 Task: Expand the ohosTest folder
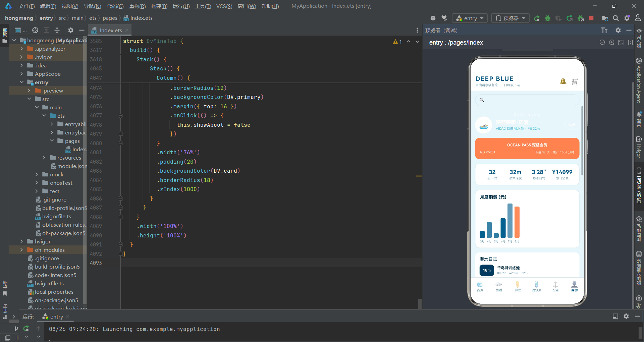[x=37, y=183]
